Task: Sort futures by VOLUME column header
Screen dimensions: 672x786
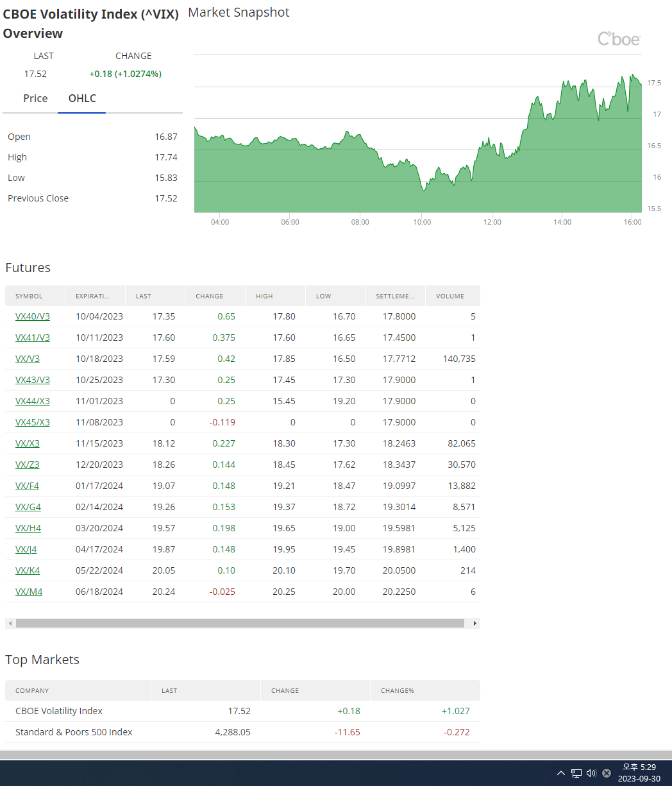Action: coord(453,296)
